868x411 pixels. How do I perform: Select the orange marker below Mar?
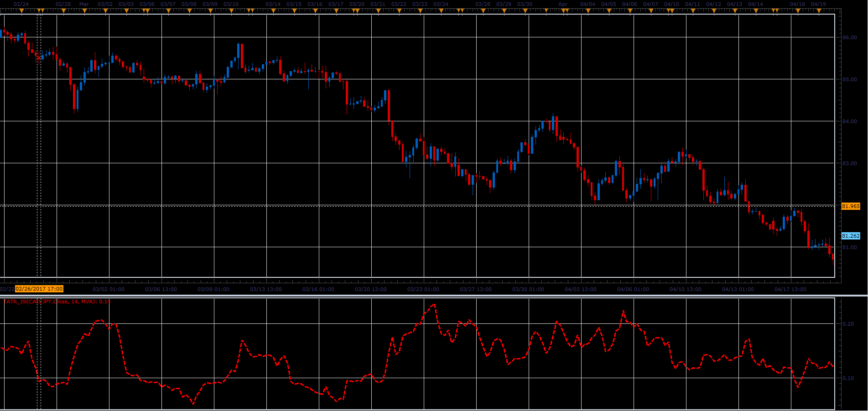pos(84,10)
